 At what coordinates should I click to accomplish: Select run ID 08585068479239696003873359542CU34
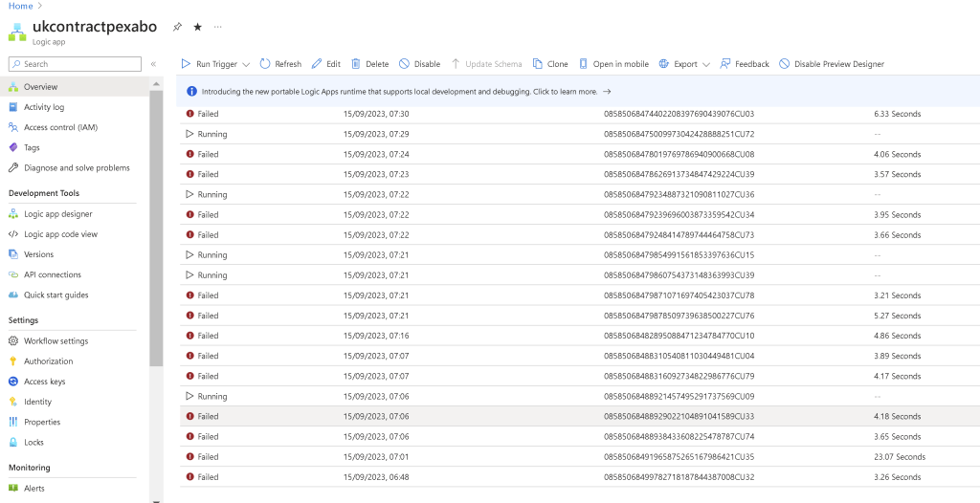(679, 214)
